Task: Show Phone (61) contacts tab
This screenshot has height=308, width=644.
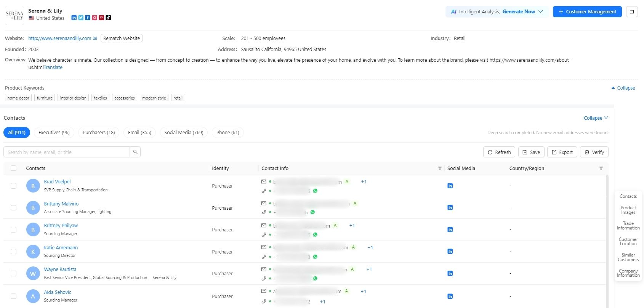Action: 228,133
